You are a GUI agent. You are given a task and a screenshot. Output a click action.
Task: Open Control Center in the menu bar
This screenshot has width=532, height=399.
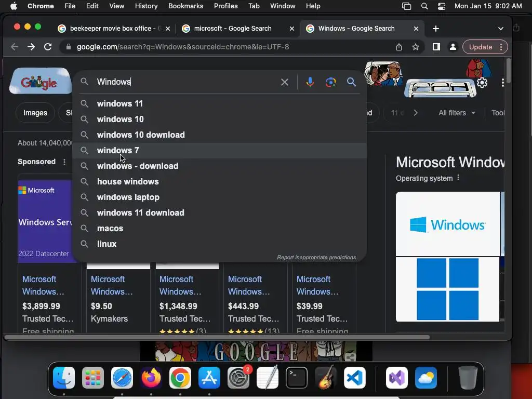pyautogui.click(x=442, y=6)
